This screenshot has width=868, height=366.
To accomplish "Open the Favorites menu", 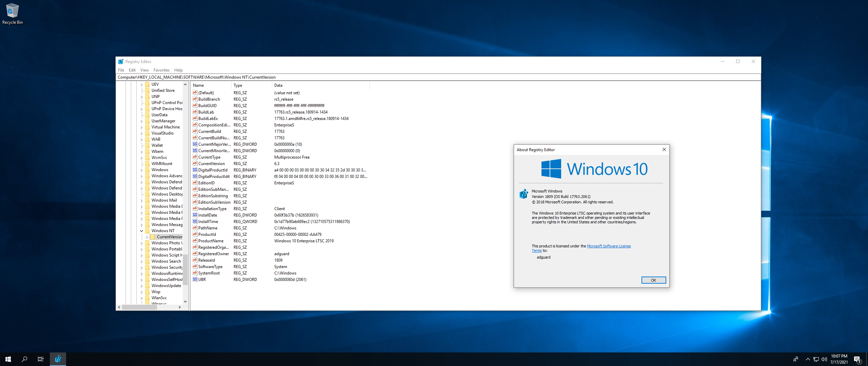I will coord(161,70).
